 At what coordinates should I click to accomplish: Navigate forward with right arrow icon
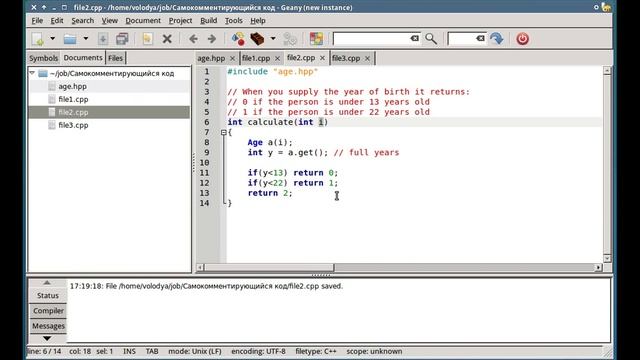pos(212,39)
